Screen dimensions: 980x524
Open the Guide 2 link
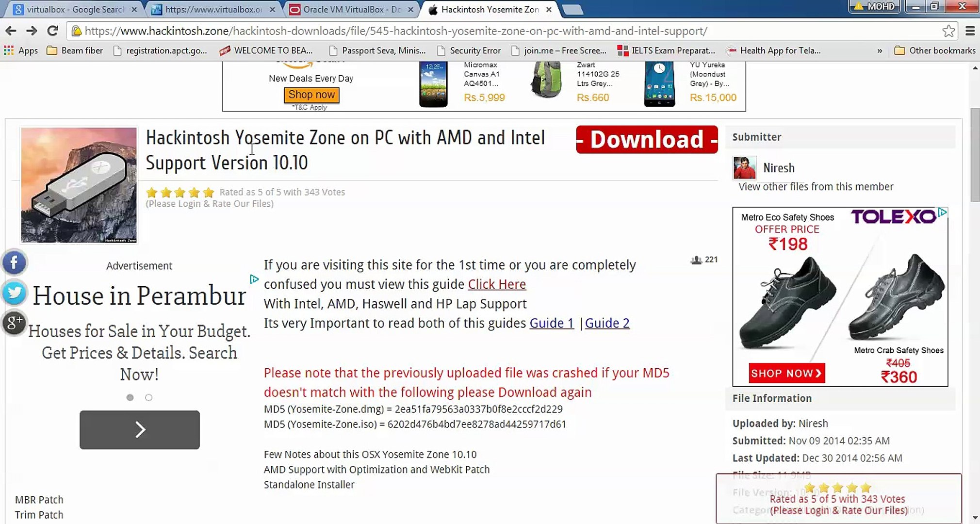(607, 323)
